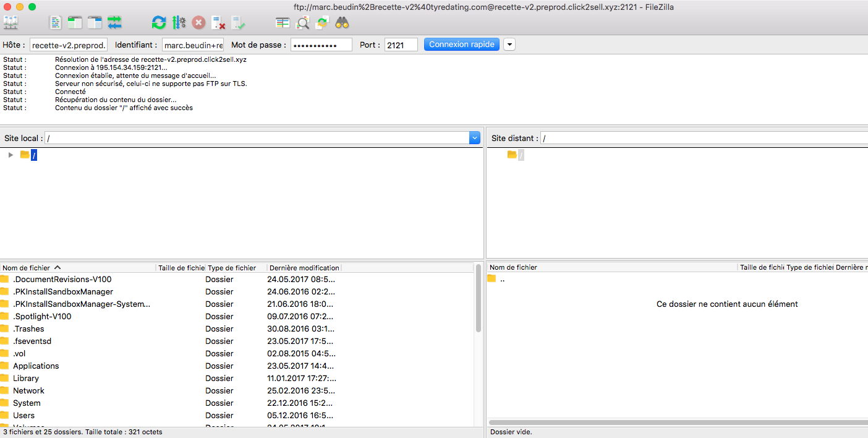The height and width of the screenshot is (438, 868).
Task: Sort local list by Dernière modification
Action: pos(304,268)
